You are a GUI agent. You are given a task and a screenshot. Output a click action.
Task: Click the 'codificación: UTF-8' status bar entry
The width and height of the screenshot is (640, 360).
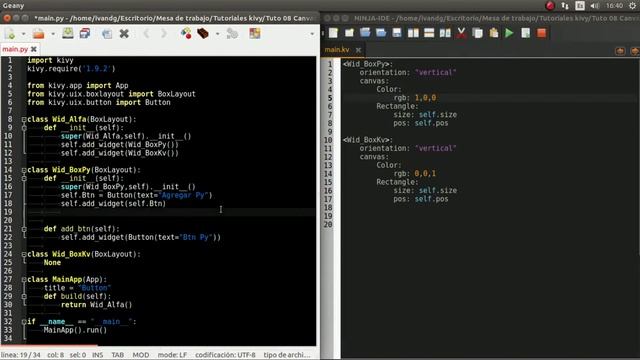click(225, 355)
